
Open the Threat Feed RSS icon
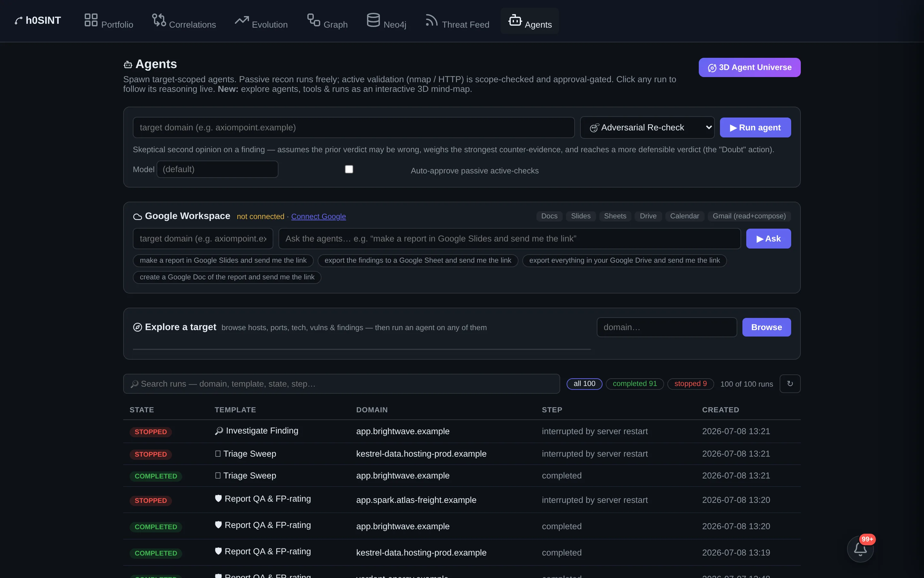pyautogui.click(x=432, y=20)
